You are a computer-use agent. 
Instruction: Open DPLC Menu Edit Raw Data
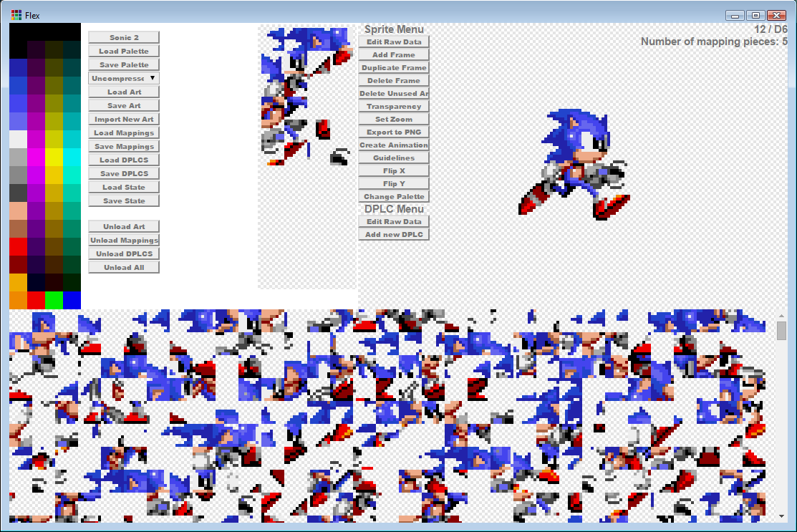pos(394,221)
